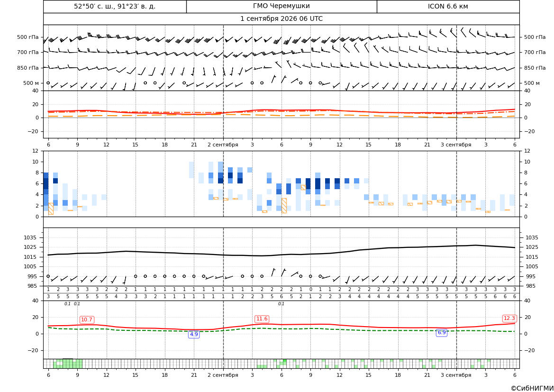Viewport: 554px width, 392px height.
Task: Click the ©СибНИГМИ copyright text
Action: point(532,388)
